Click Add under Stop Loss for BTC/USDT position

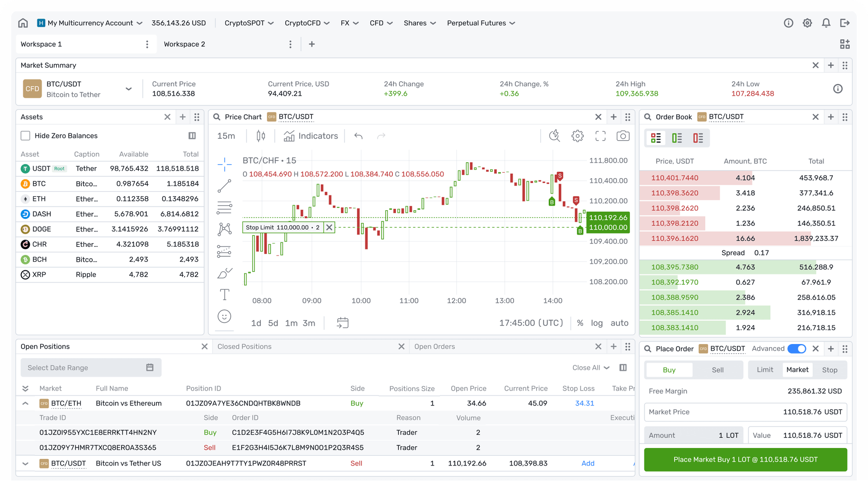588,463
